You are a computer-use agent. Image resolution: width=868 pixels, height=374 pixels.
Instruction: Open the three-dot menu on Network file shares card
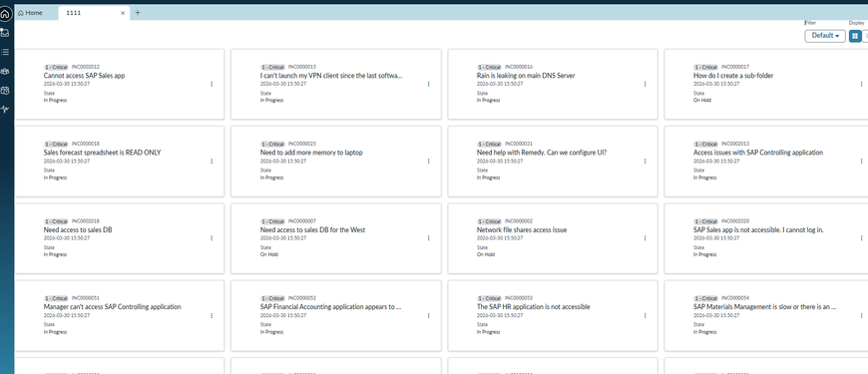coord(645,238)
